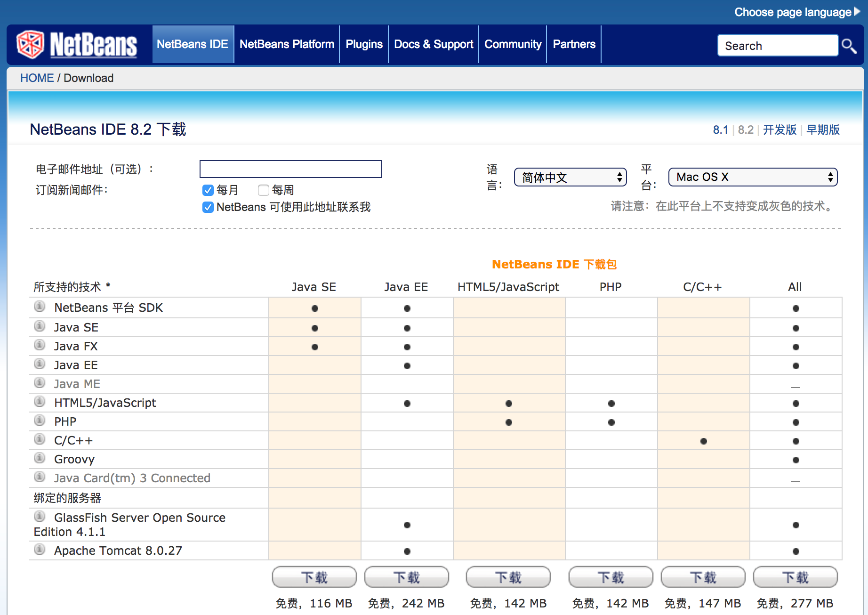The height and width of the screenshot is (615, 868).
Task: Open the 简体中文 language dropdown
Action: click(570, 177)
